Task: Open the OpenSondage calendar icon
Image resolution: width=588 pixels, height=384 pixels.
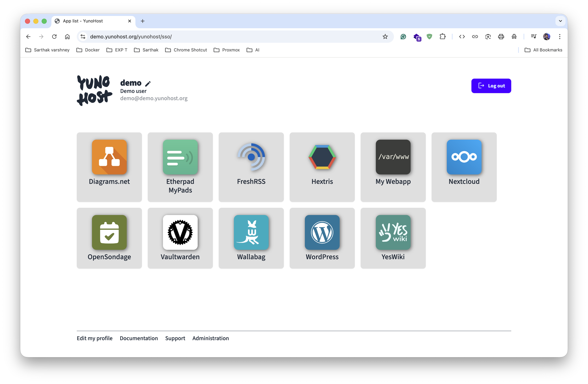Action: point(109,232)
